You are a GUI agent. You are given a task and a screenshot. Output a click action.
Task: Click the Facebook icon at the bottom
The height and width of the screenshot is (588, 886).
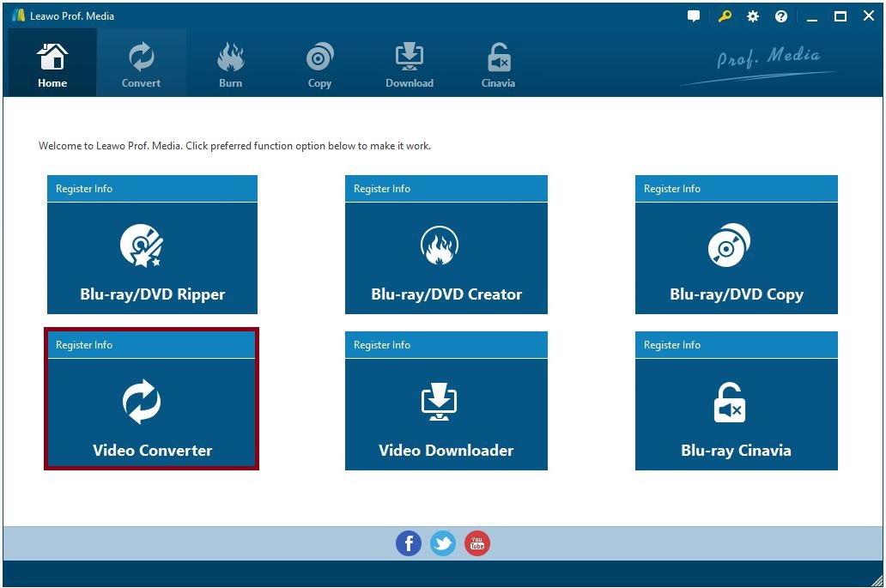click(409, 543)
